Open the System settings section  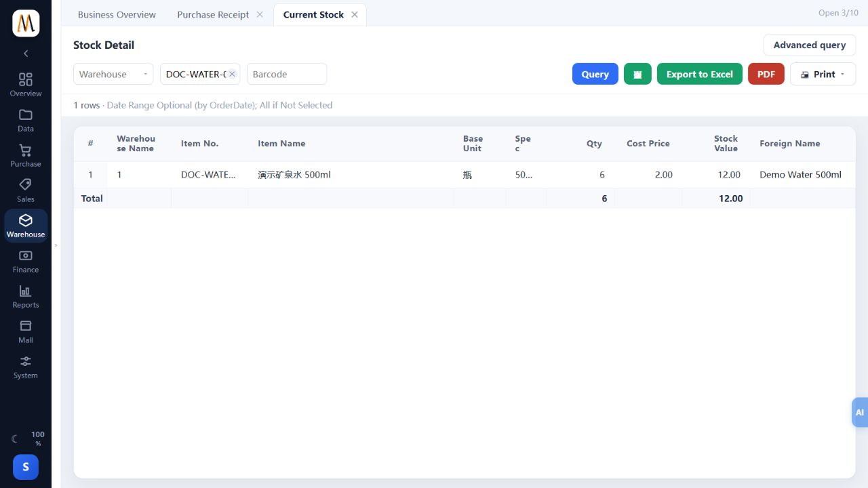(26, 367)
